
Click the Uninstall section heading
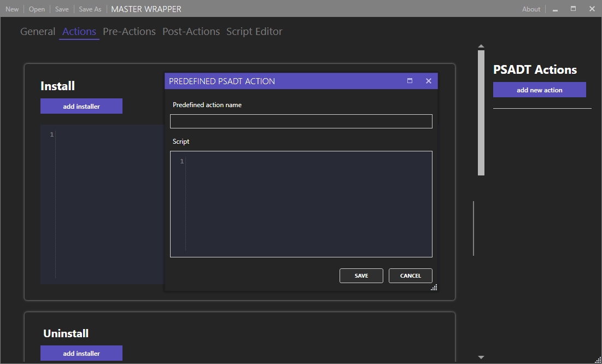[x=66, y=333]
